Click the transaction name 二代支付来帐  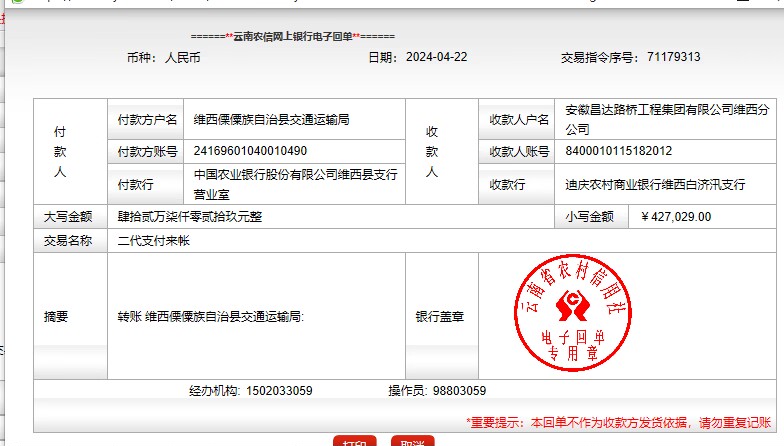[153, 241]
